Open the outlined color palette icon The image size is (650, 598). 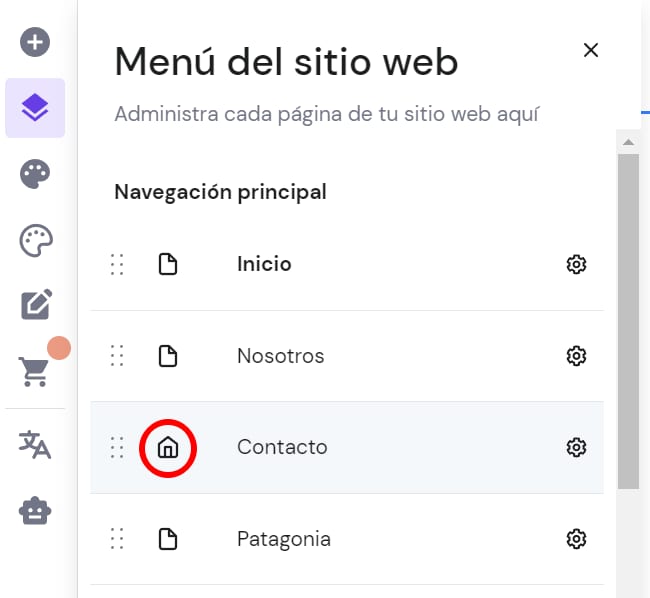pyautogui.click(x=35, y=240)
